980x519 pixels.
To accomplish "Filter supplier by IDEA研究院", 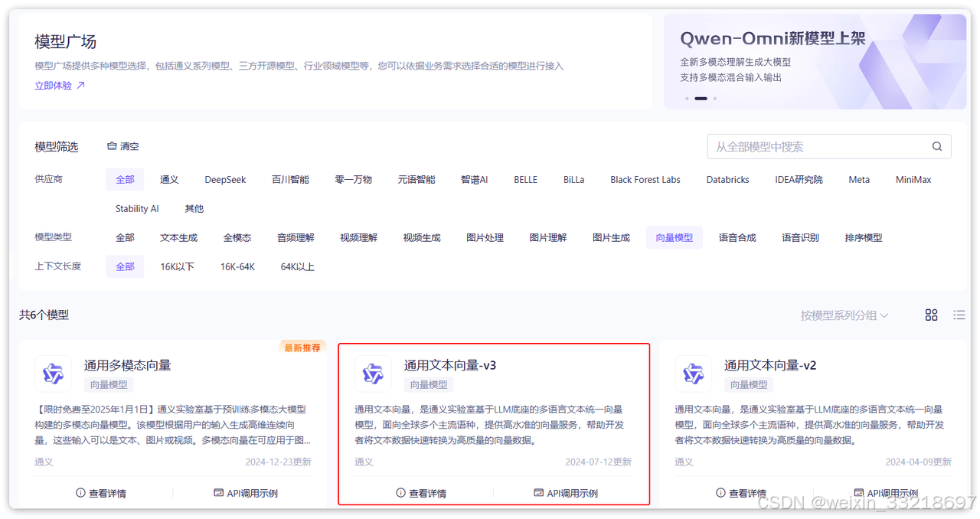I will [x=799, y=179].
